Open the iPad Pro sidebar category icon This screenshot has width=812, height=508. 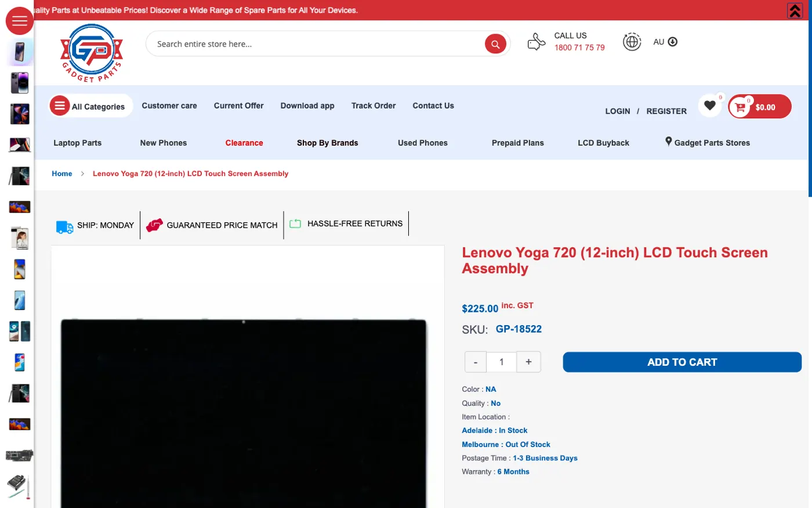pos(20,114)
